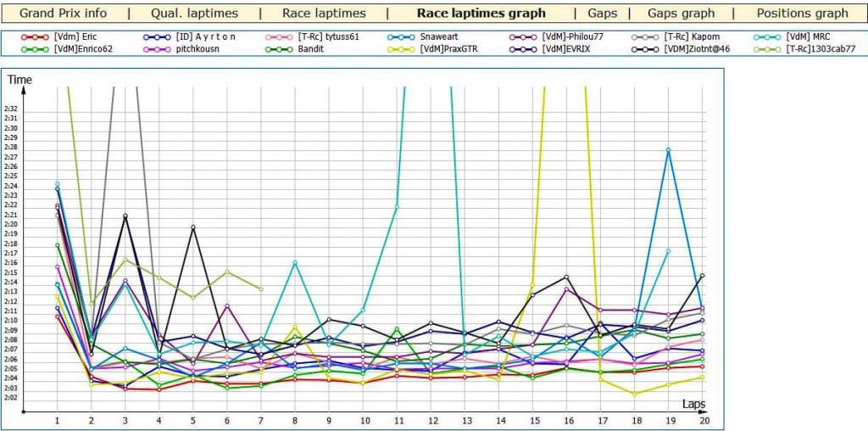Click the 2:32 time axis label

(12, 109)
